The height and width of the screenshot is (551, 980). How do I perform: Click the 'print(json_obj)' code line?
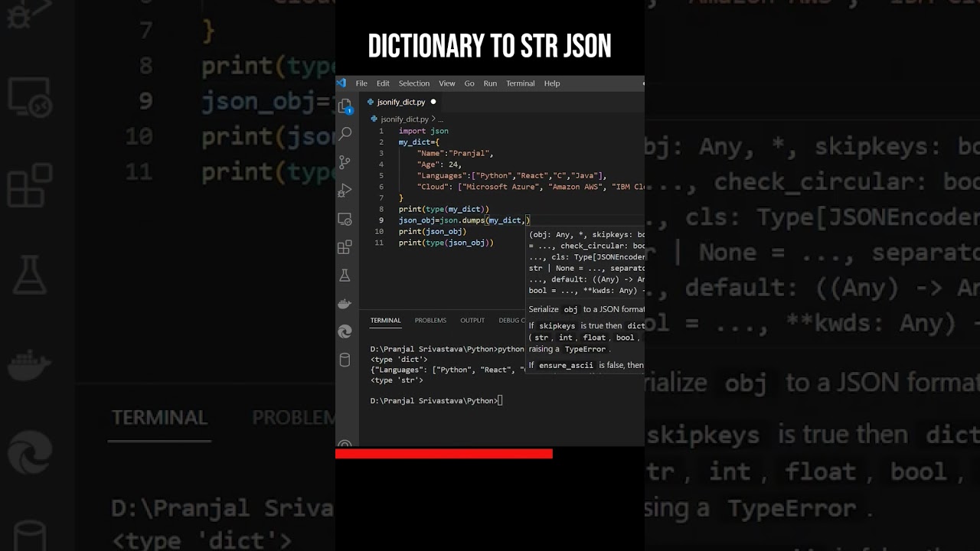pyautogui.click(x=433, y=231)
